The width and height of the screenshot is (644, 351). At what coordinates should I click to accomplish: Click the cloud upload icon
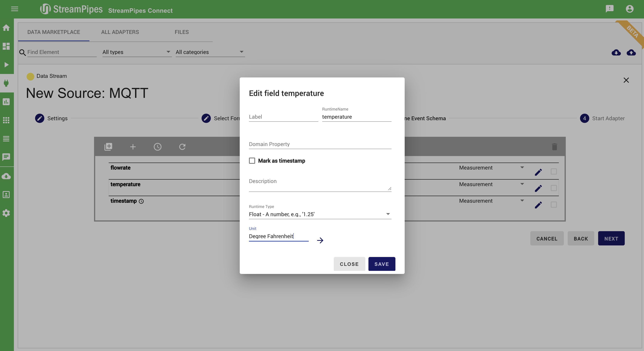coord(631,53)
